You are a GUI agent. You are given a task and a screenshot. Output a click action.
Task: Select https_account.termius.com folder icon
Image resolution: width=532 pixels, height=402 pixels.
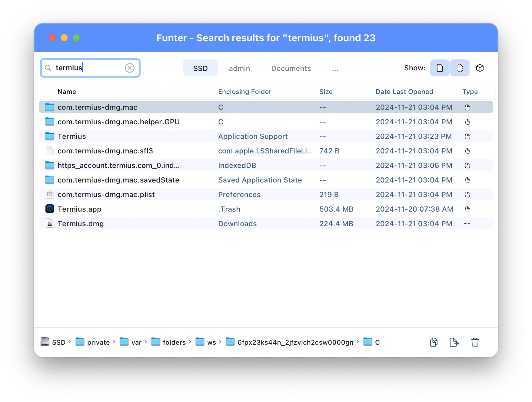tap(50, 165)
